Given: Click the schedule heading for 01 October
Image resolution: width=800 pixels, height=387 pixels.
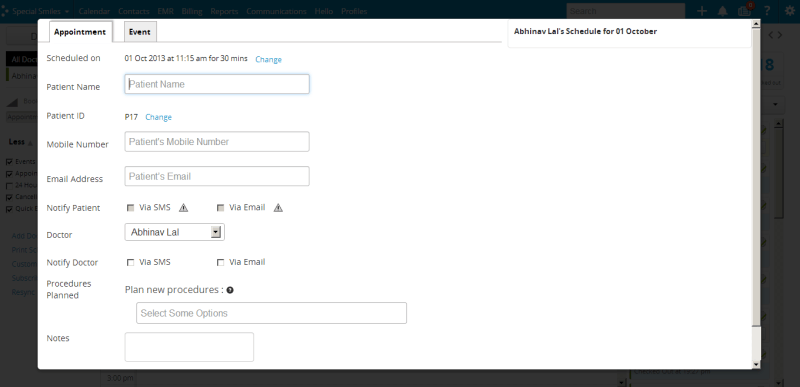Looking at the screenshot, I should (x=585, y=32).
